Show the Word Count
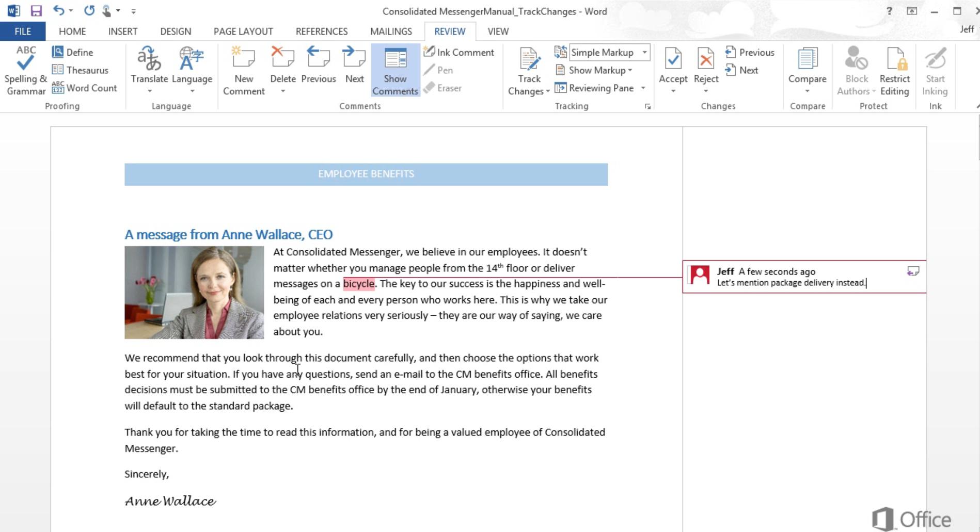This screenshot has width=980, height=532. click(84, 88)
